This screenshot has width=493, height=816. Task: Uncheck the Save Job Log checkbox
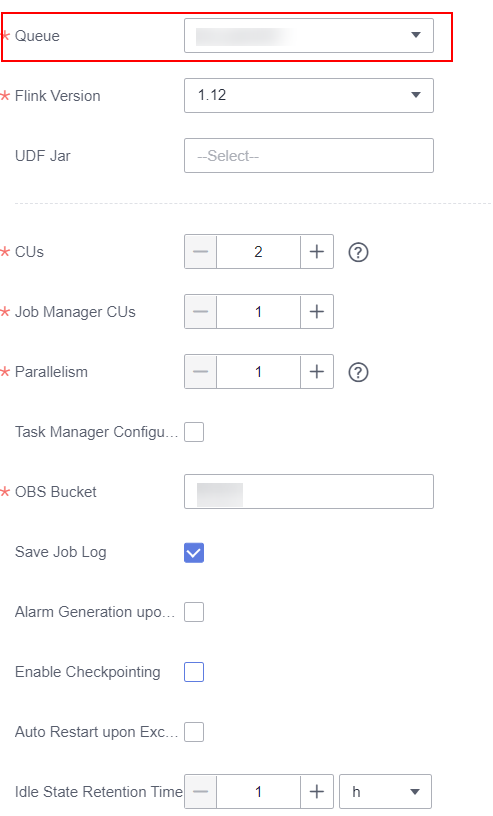click(194, 552)
